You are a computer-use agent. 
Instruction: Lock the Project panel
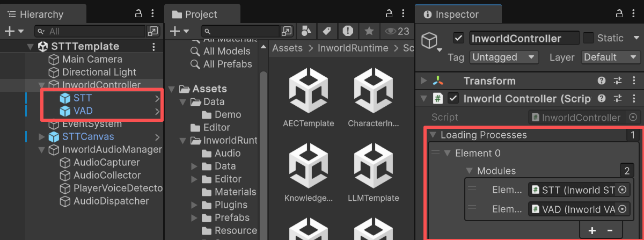pyautogui.click(x=390, y=14)
